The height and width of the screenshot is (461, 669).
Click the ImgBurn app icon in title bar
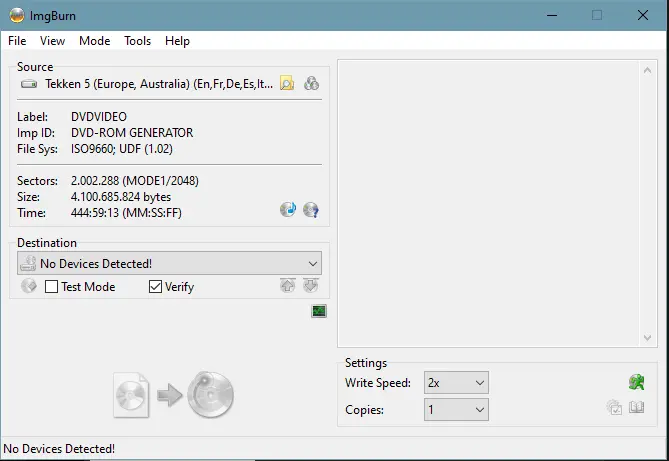click(x=17, y=15)
